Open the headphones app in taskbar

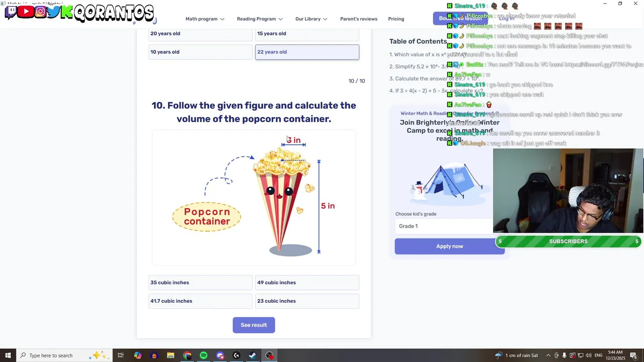(154, 355)
